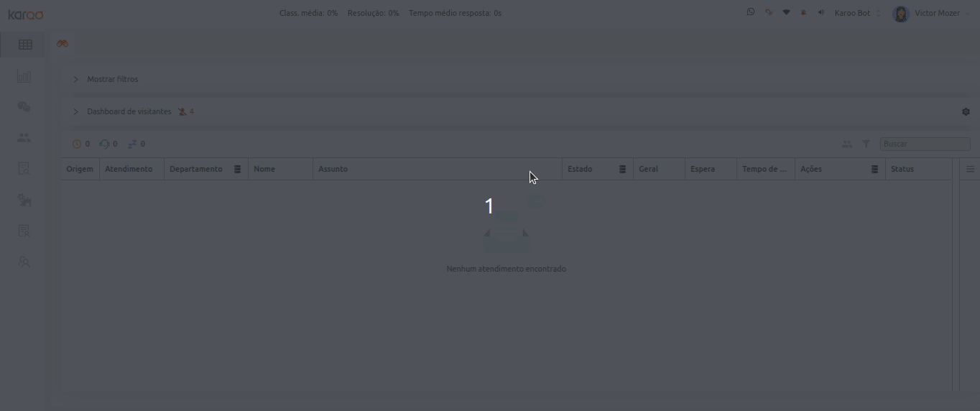
Task: Open the document search icon in sidebar
Action: tap(24, 169)
